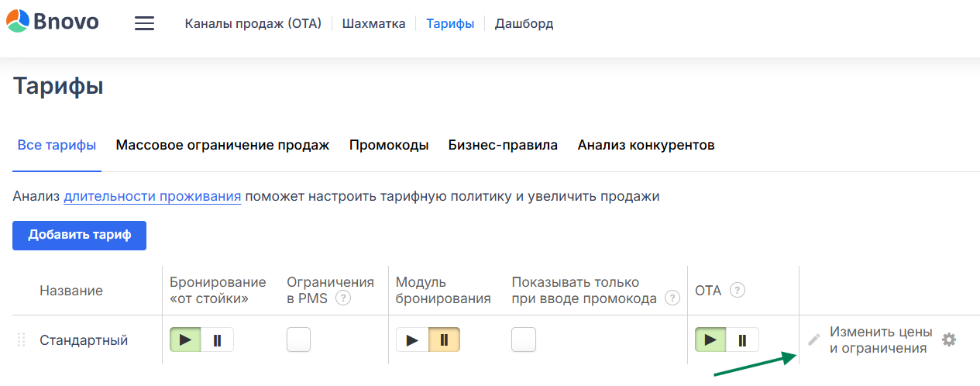Open Шахматка in top navigation
Viewport: 980px width, 386px height.
coord(373,23)
